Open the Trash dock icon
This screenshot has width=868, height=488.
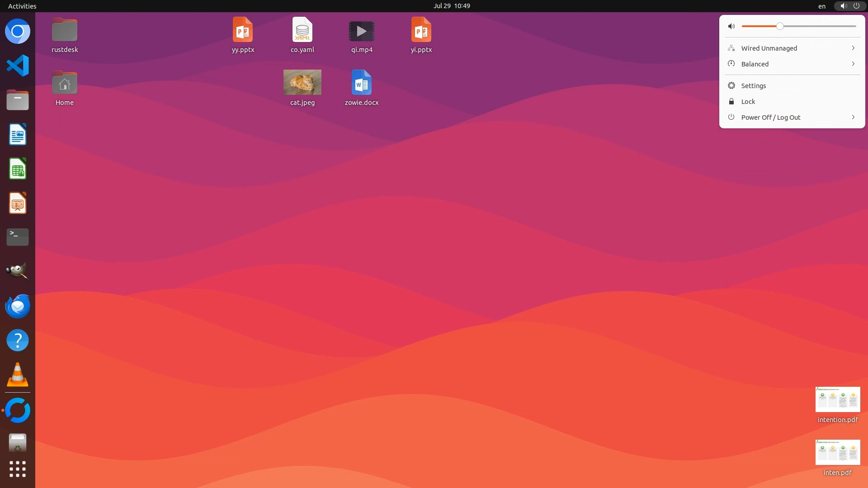point(18,443)
